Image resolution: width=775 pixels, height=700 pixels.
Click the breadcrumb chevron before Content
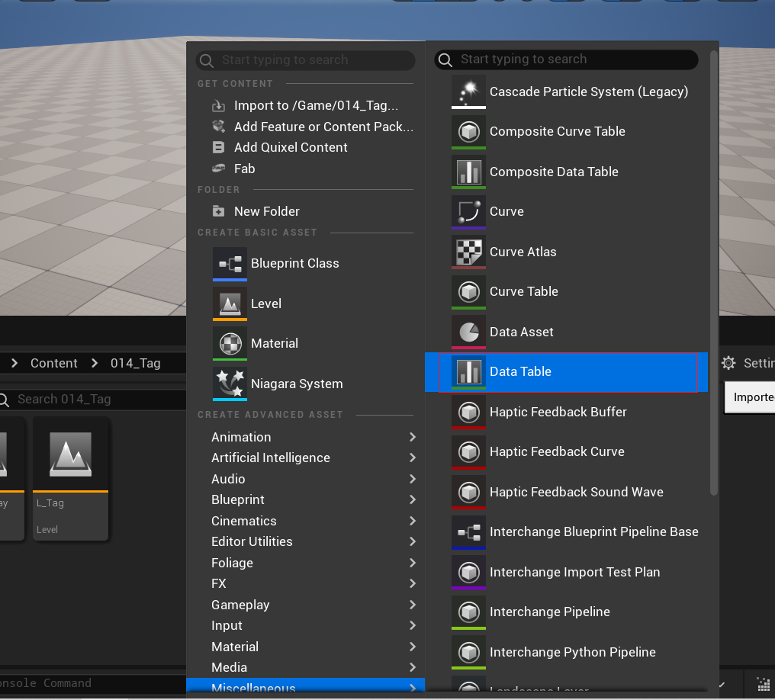point(14,363)
